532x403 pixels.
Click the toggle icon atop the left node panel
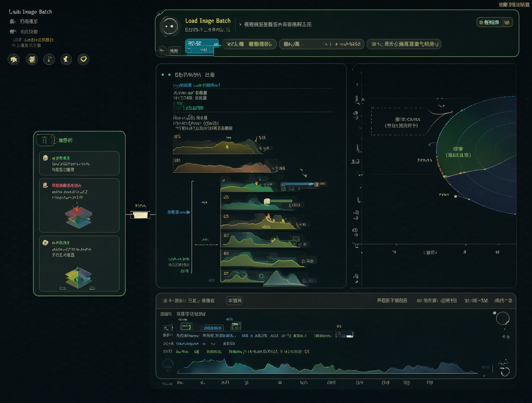pyautogui.click(x=45, y=140)
